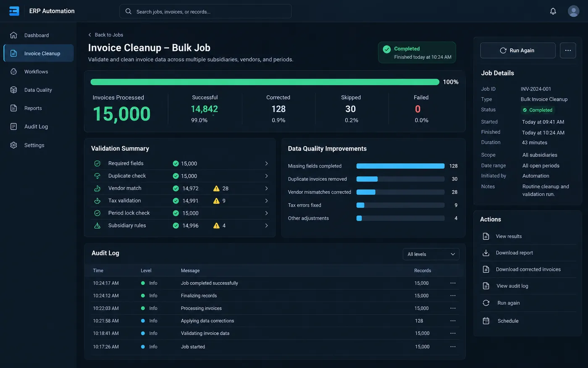Click the Schedule action label
The height and width of the screenshot is (368, 588).
(508, 321)
